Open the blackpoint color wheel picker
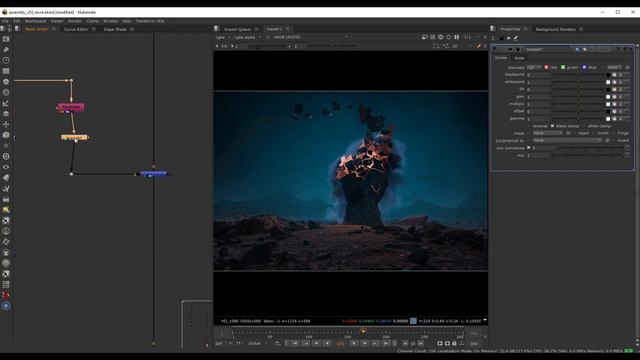Image resolution: width=640 pixels, height=360 pixels. pos(614,75)
